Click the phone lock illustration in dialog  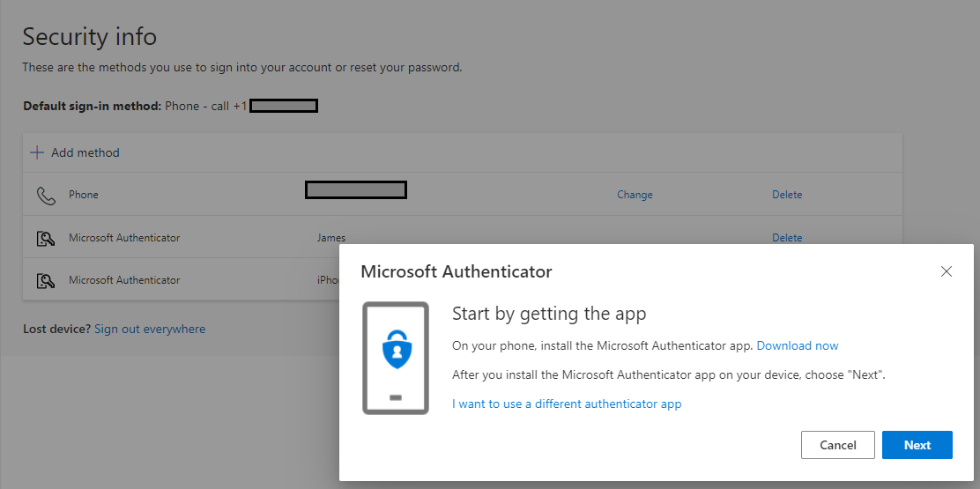(396, 358)
